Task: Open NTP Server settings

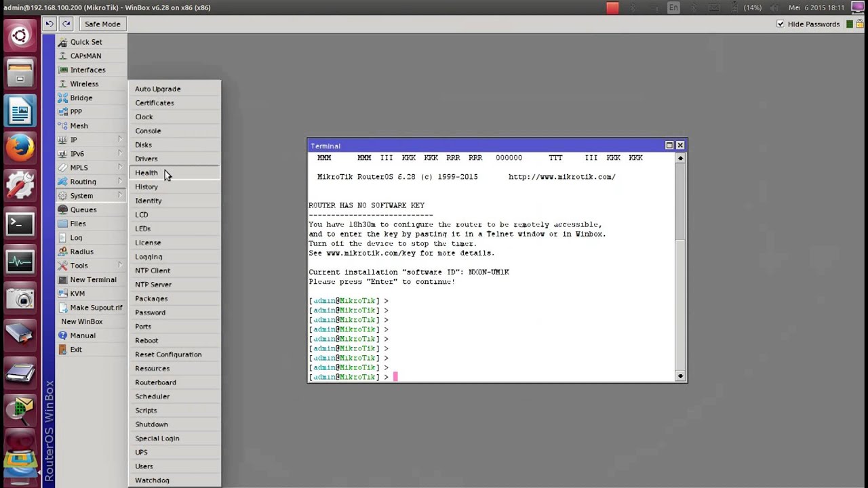Action: click(x=175, y=285)
